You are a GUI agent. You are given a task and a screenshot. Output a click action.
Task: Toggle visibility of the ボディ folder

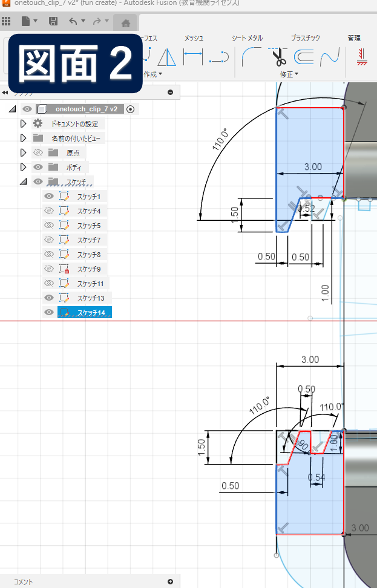tap(38, 167)
